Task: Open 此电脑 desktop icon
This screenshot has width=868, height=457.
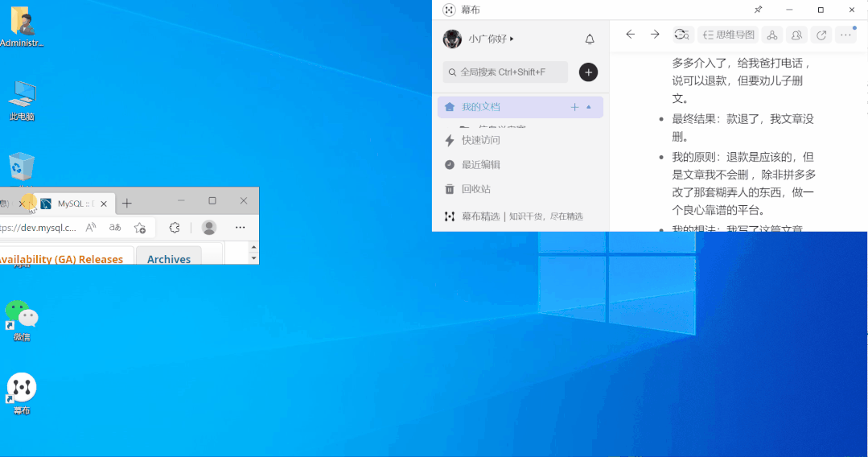Action: (x=22, y=101)
